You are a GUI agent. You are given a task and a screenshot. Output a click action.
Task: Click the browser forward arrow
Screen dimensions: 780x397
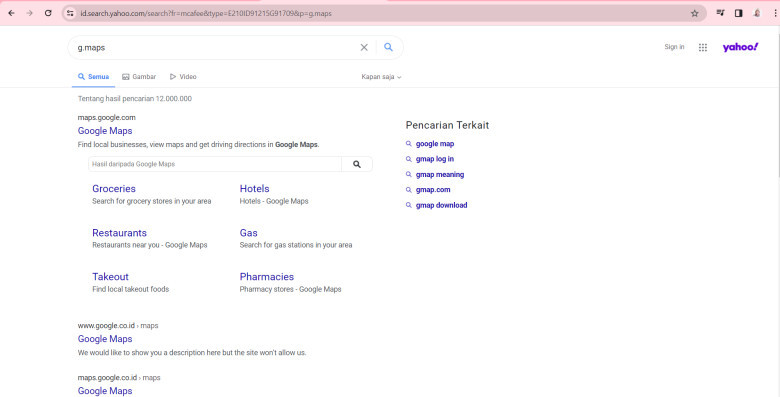29,13
